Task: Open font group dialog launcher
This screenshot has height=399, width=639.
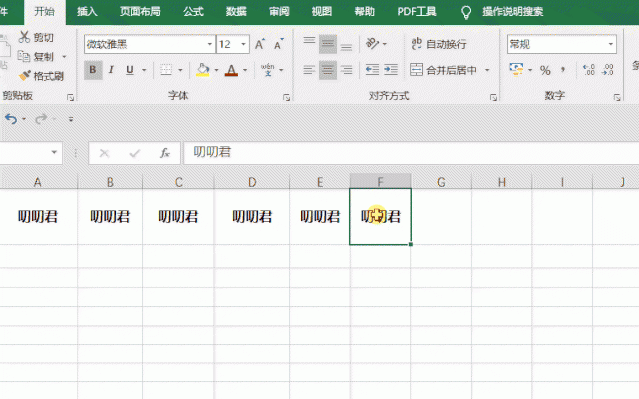Action: [x=286, y=97]
